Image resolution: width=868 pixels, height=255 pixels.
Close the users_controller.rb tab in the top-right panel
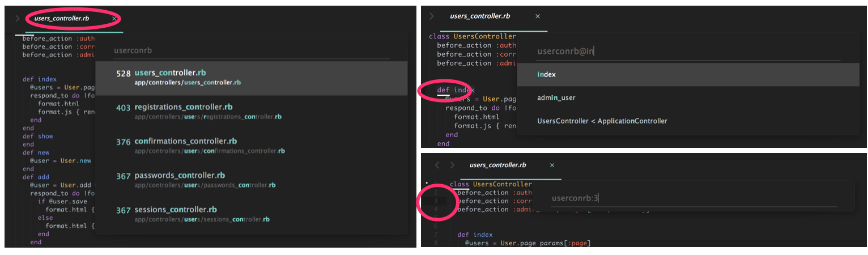click(x=538, y=16)
